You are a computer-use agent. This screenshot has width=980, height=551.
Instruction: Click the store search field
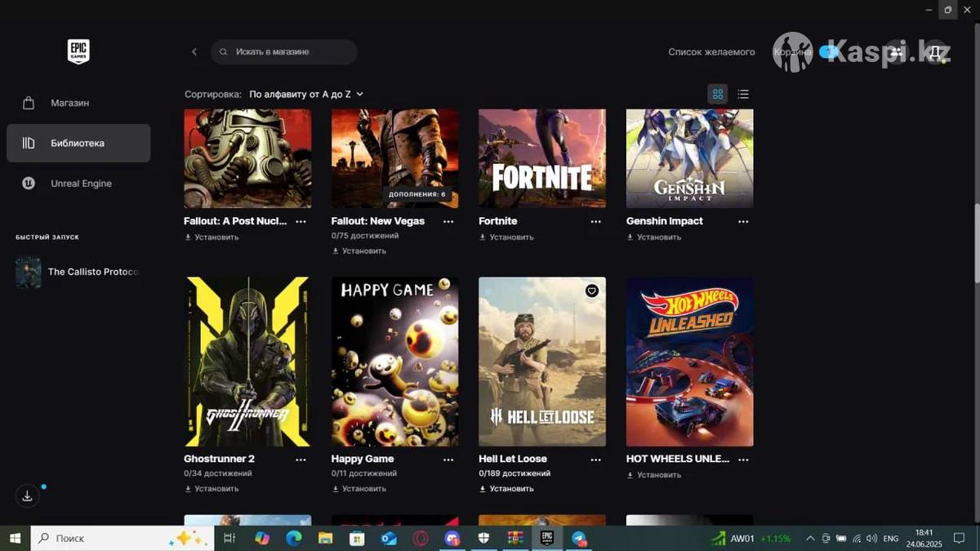(x=284, y=51)
